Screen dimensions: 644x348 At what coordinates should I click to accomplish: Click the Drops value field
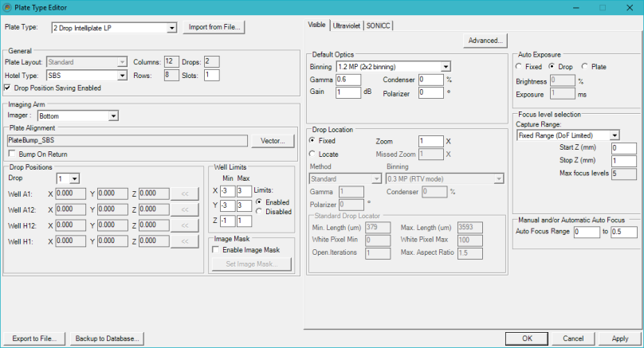pyautogui.click(x=211, y=61)
